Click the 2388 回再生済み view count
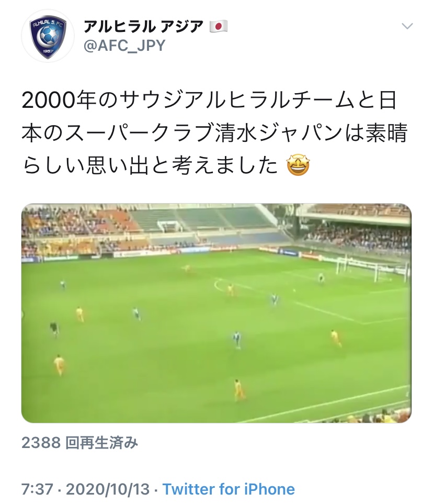433x504 pixels. [x=79, y=443]
